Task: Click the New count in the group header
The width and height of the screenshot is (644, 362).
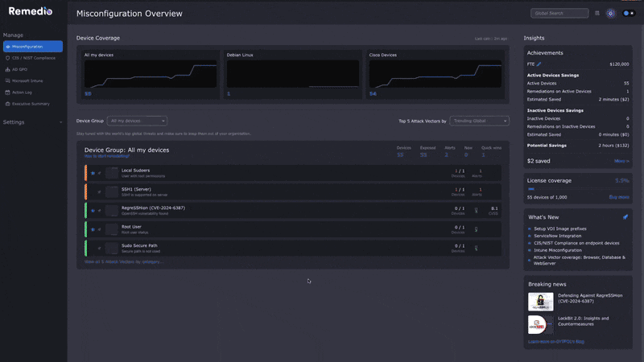Action: pyautogui.click(x=466, y=154)
